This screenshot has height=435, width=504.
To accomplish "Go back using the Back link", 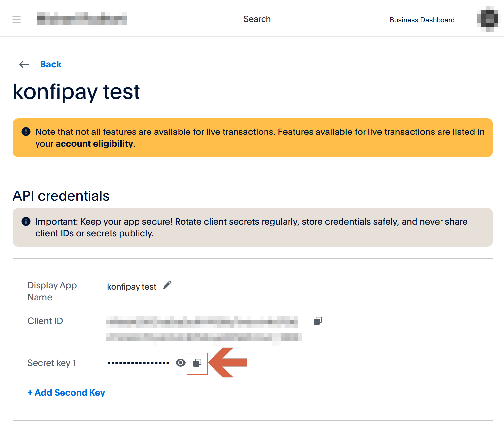I will pyautogui.click(x=51, y=64).
